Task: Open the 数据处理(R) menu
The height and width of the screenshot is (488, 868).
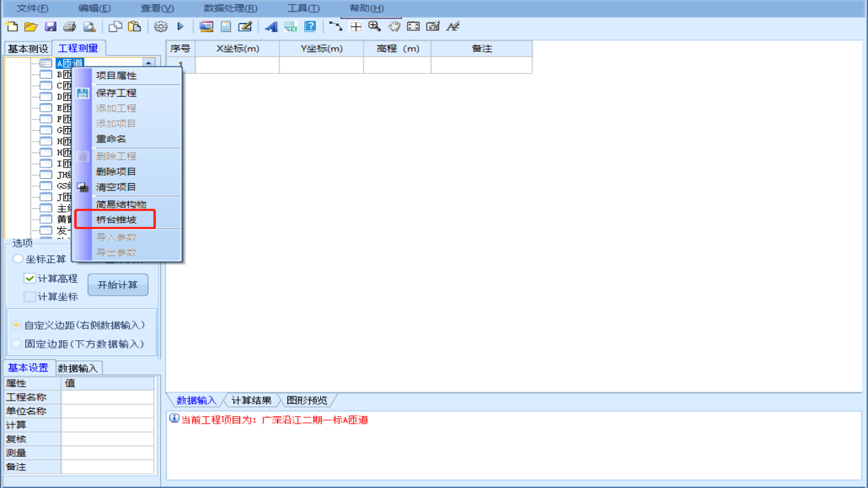Action: coord(231,8)
